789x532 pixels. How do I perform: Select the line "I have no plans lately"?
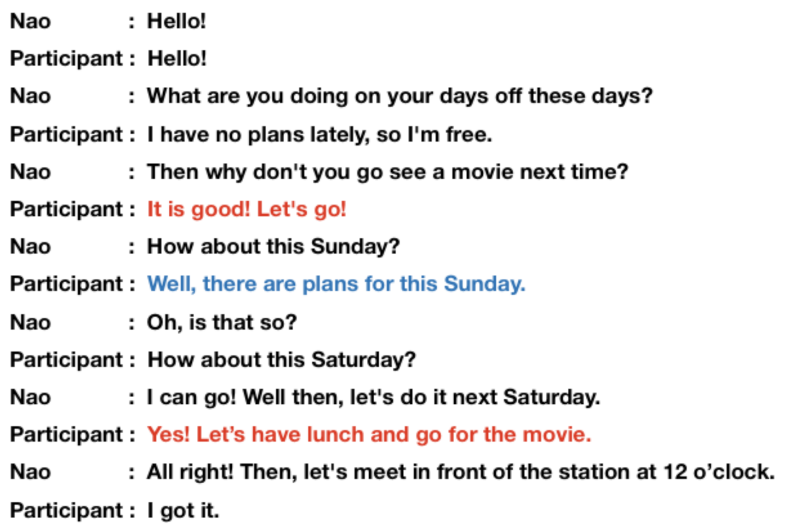(319, 134)
